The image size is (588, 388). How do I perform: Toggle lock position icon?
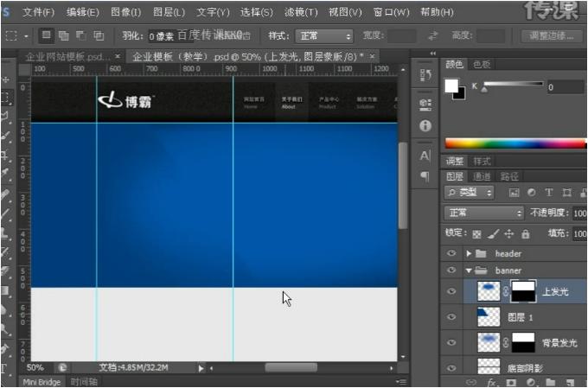coord(508,234)
